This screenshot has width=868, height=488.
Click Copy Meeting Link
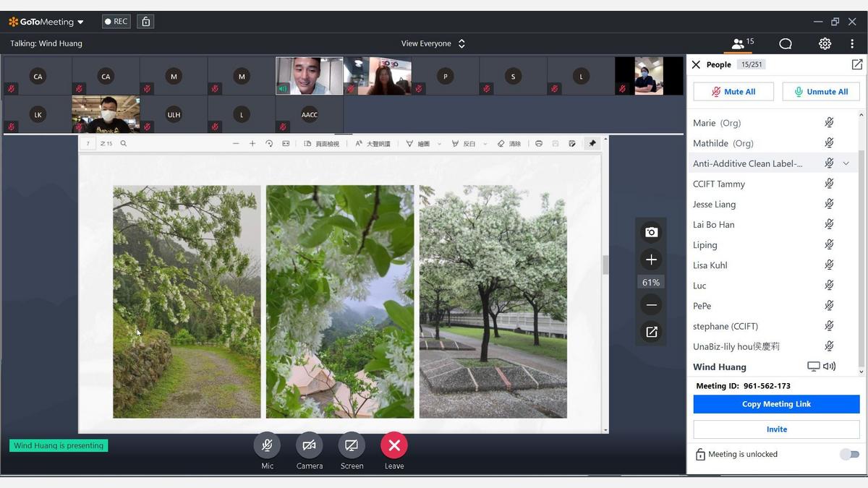(x=776, y=404)
